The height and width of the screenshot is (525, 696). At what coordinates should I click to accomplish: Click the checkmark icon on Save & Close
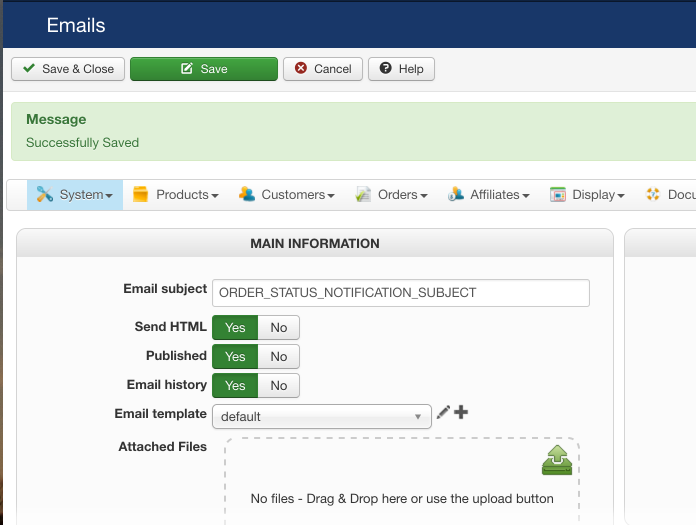tap(29, 68)
